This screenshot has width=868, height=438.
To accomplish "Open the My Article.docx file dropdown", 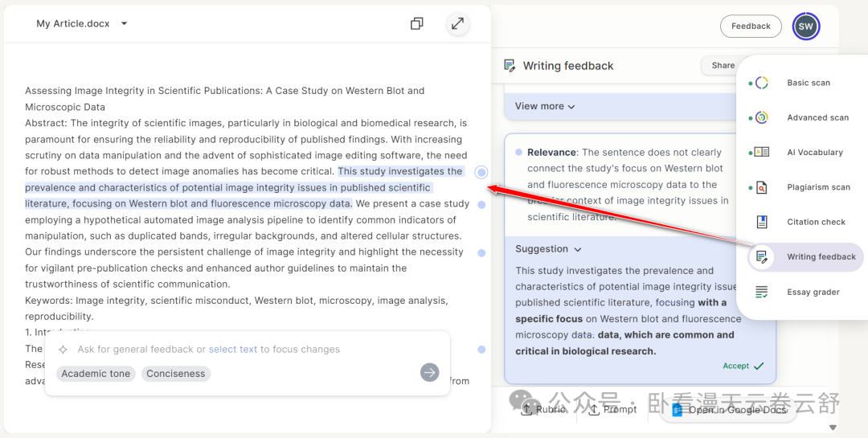I will (124, 24).
